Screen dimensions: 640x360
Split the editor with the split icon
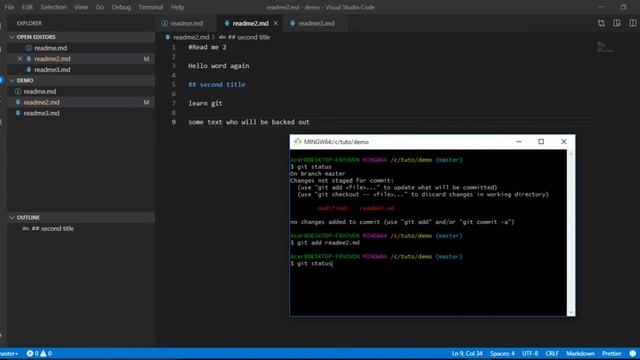tap(632, 23)
